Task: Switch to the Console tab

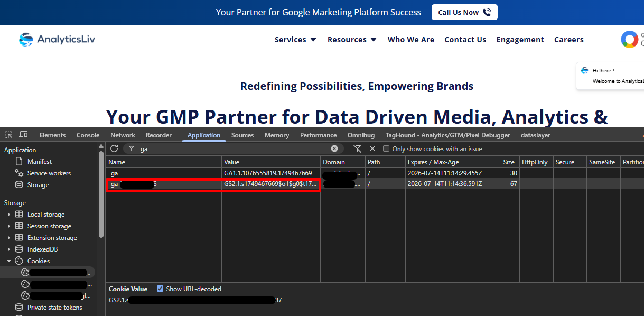Action: [88, 135]
